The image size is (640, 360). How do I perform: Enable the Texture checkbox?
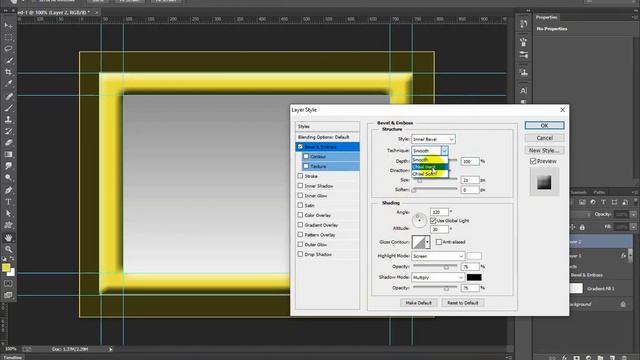306,166
